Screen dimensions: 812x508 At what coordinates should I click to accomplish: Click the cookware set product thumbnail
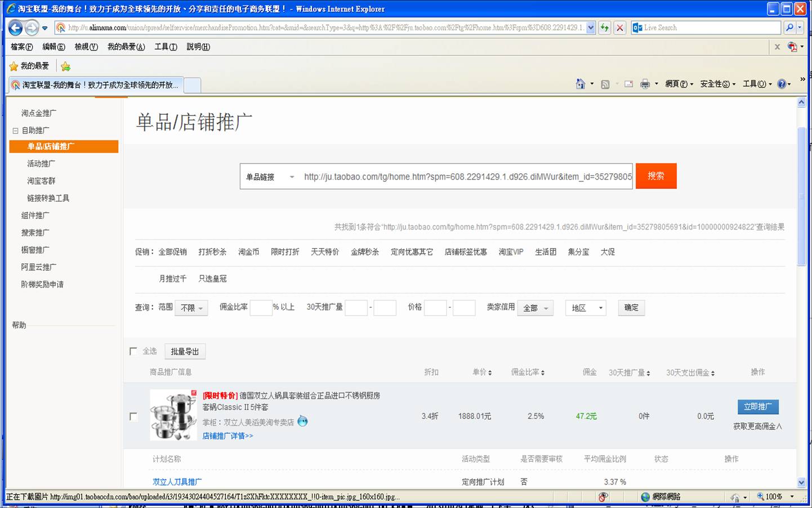(173, 415)
